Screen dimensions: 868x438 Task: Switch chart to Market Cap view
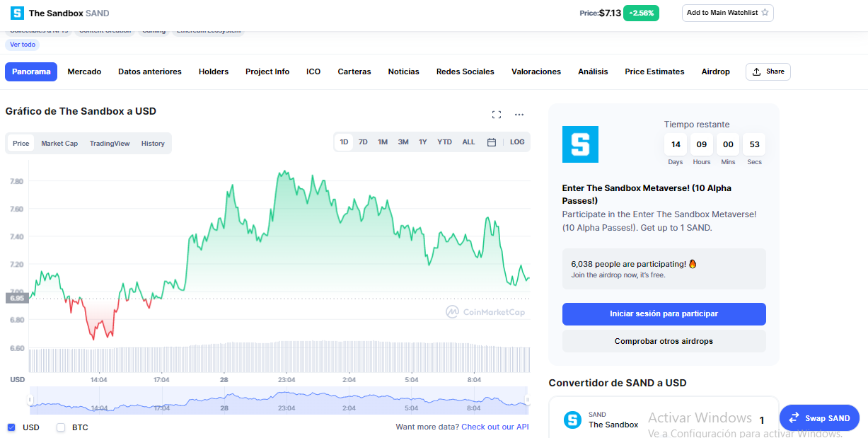pyautogui.click(x=59, y=143)
